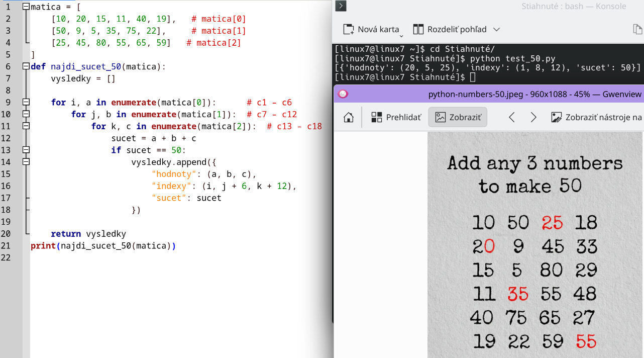Viewport: 644px width, 358px height.
Task: Open a new tab with Nová karta
Action: pos(371,29)
